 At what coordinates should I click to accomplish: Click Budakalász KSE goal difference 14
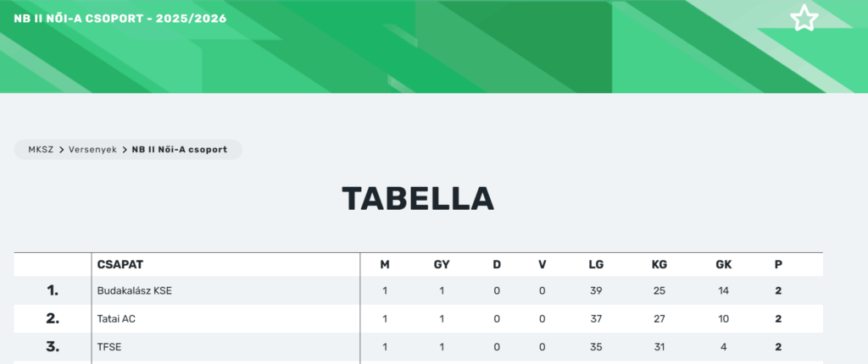point(723,291)
